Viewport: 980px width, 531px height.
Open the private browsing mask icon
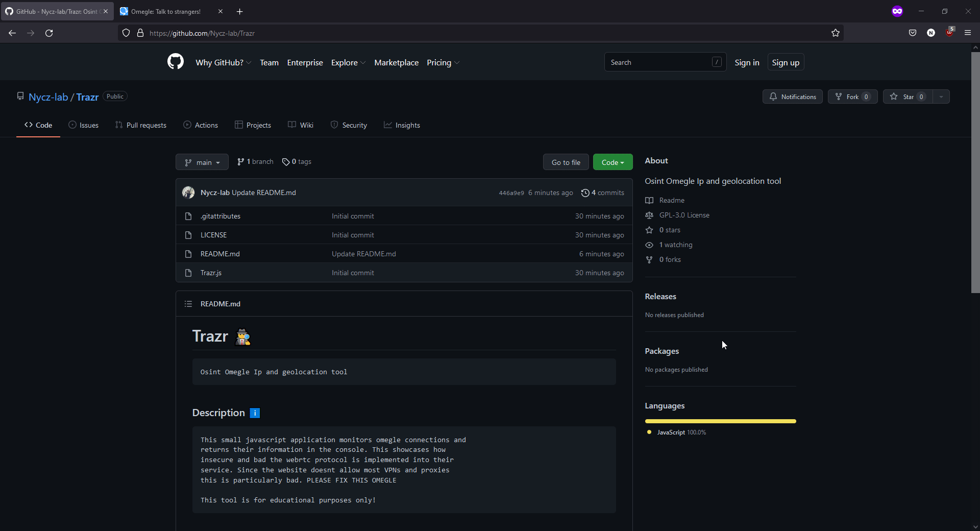coord(897,11)
